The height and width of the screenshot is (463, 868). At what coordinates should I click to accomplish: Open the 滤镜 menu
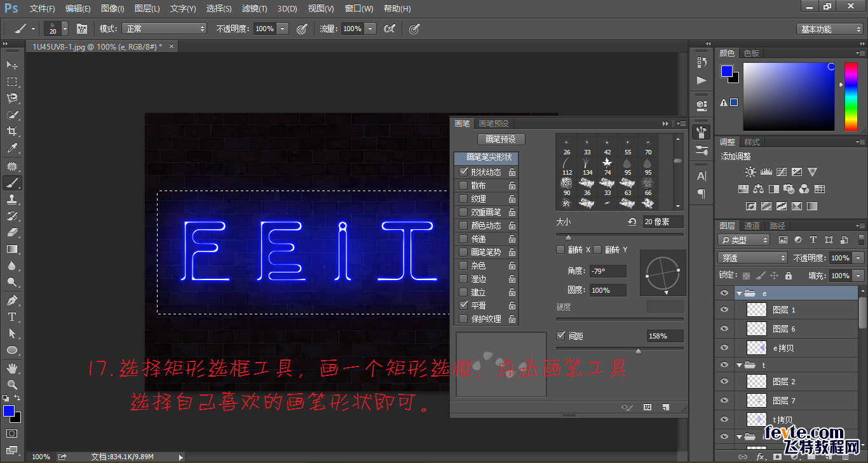[254, 8]
